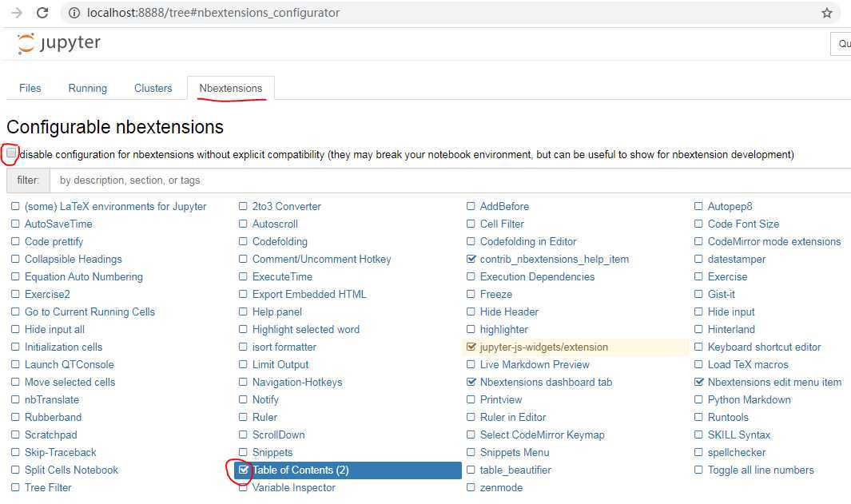851x504 pixels.
Task: Open the Ruler in Editor link
Action: pos(513,417)
